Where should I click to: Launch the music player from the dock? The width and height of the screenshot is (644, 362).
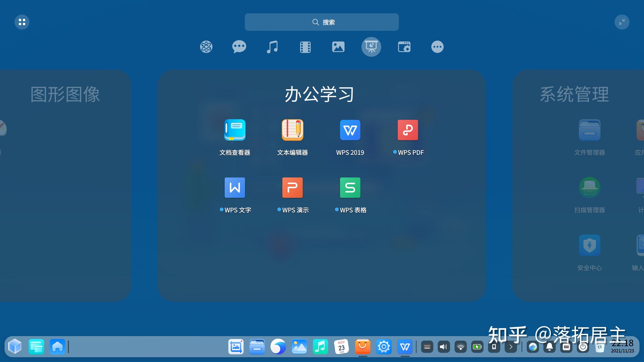pyautogui.click(x=320, y=347)
